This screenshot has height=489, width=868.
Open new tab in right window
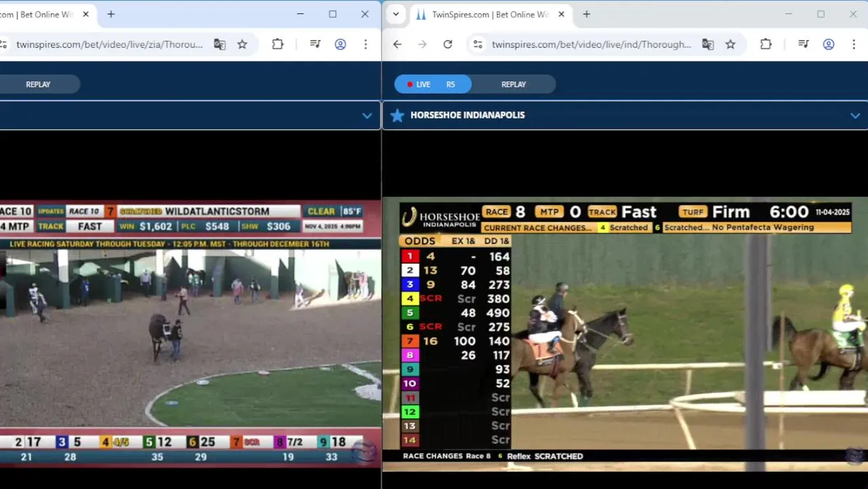click(x=587, y=14)
